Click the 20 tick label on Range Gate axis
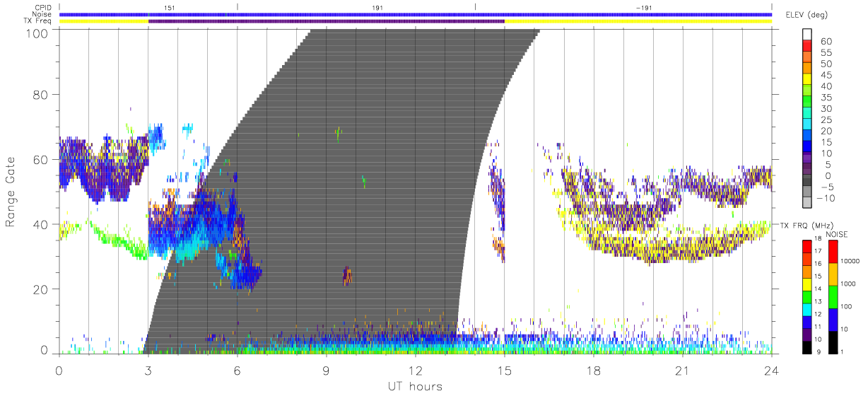 (40, 289)
